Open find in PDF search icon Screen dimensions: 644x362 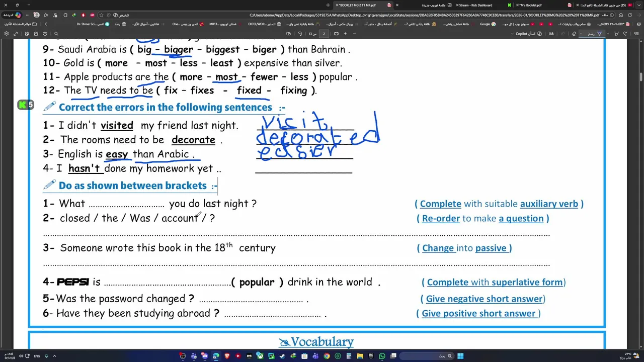[56, 34]
